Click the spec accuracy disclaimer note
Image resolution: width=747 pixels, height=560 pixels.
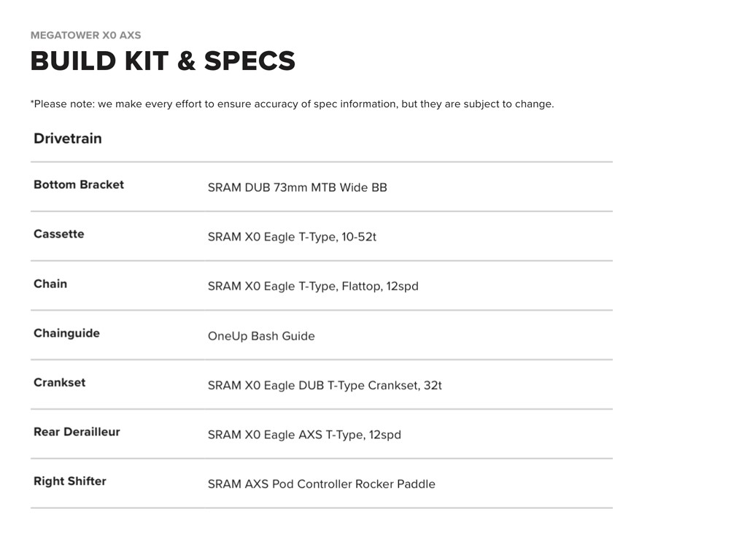point(292,104)
